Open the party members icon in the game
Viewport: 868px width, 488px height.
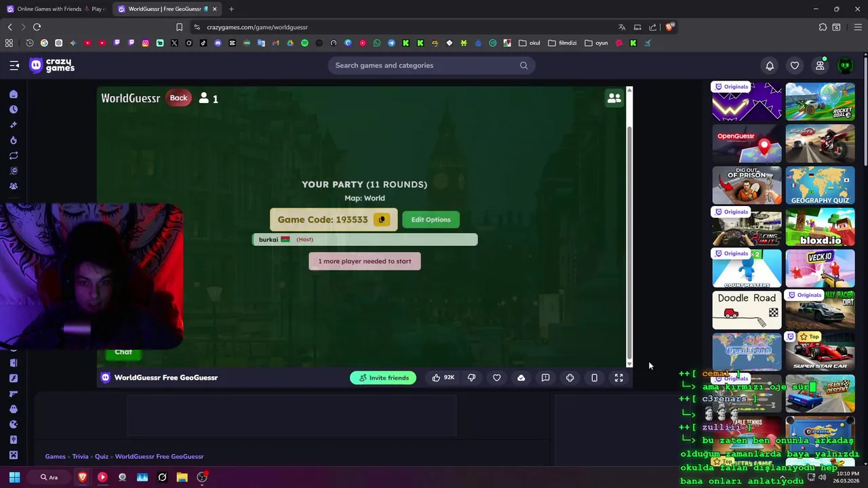click(x=614, y=98)
